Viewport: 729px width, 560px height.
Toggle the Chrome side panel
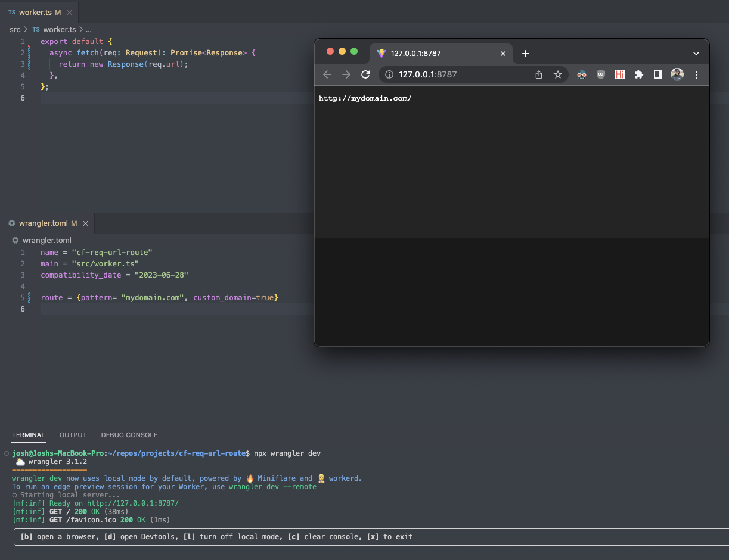click(x=658, y=74)
